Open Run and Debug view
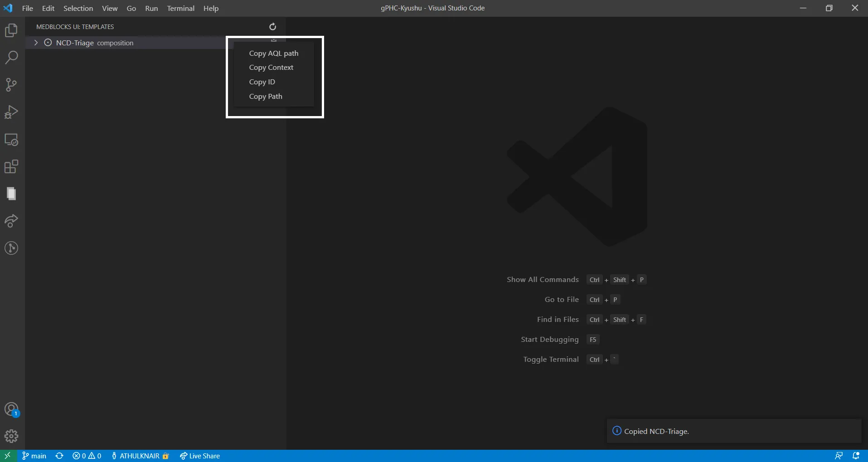Image resolution: width=868 pixels, height=462 pixels. [x=11, y=112]
